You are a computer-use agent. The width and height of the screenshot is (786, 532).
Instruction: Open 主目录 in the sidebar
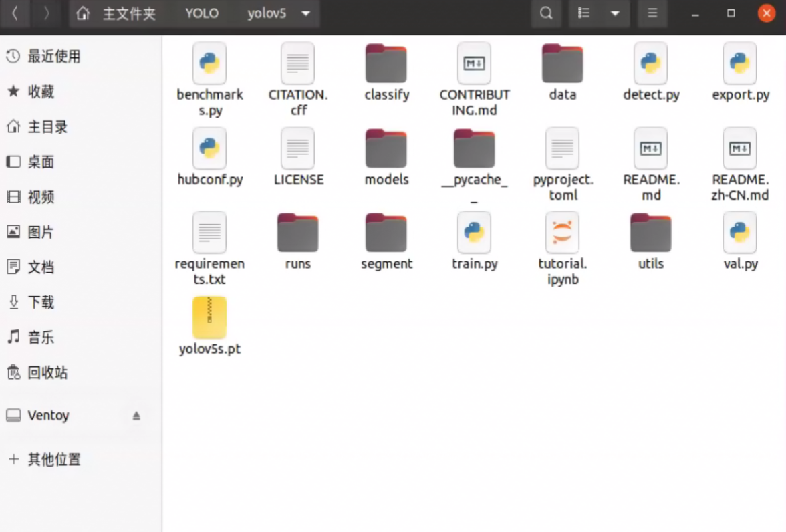pyautogui.click(x=81, y=126)
